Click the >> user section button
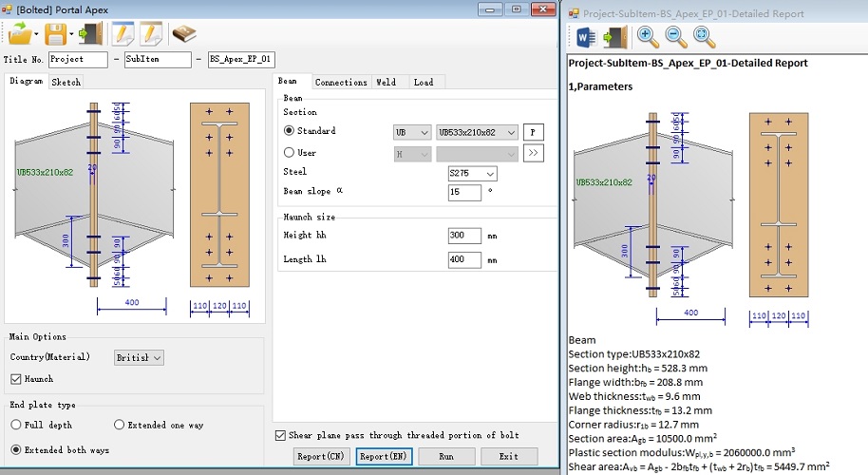The image size is (868, 475). [533, 153]
